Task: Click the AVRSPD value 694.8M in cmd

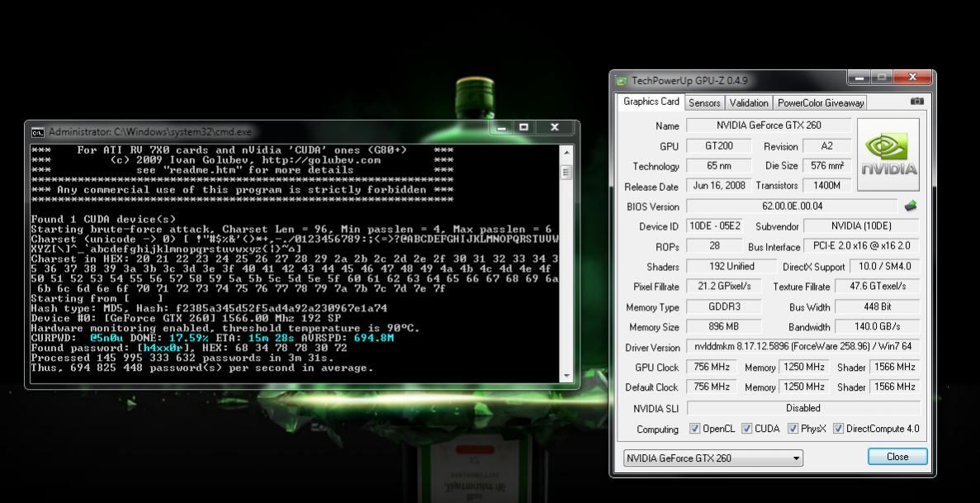Action: click(374, 338)
